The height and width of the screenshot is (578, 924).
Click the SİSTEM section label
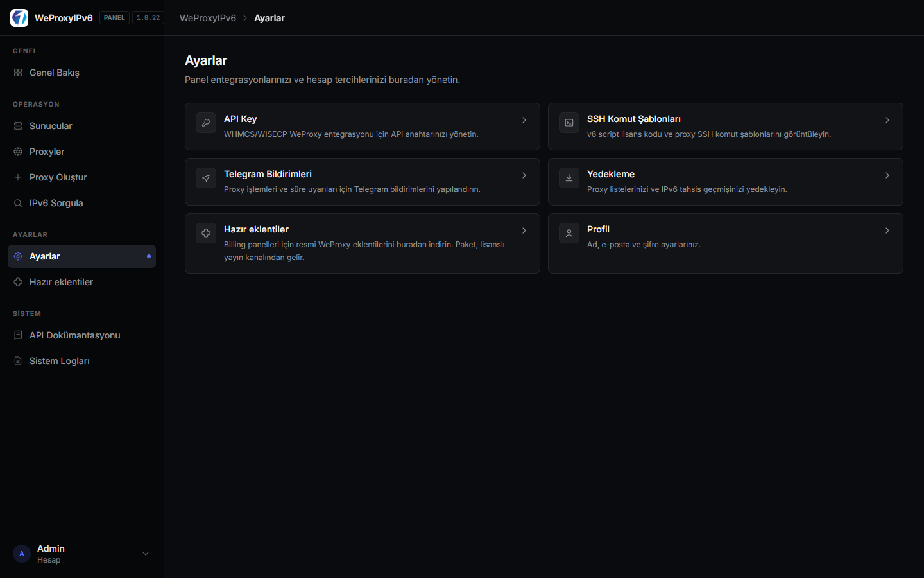tap(27, 313)
